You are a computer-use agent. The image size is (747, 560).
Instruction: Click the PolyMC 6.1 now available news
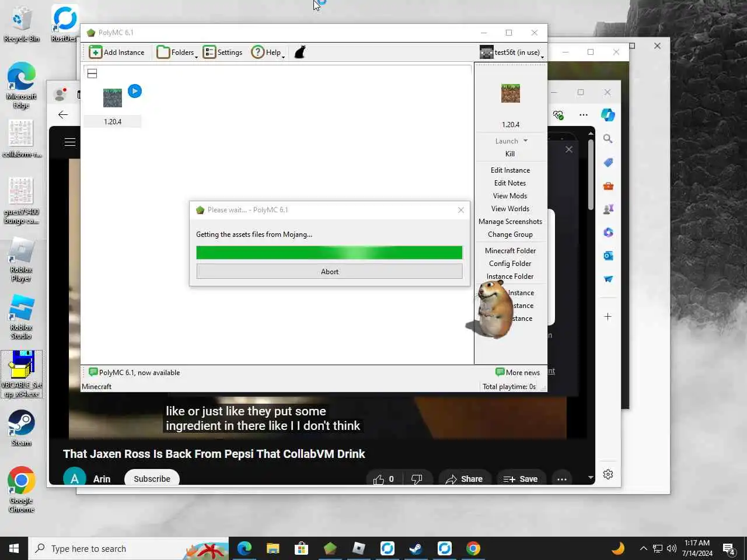tap(134, 373)
